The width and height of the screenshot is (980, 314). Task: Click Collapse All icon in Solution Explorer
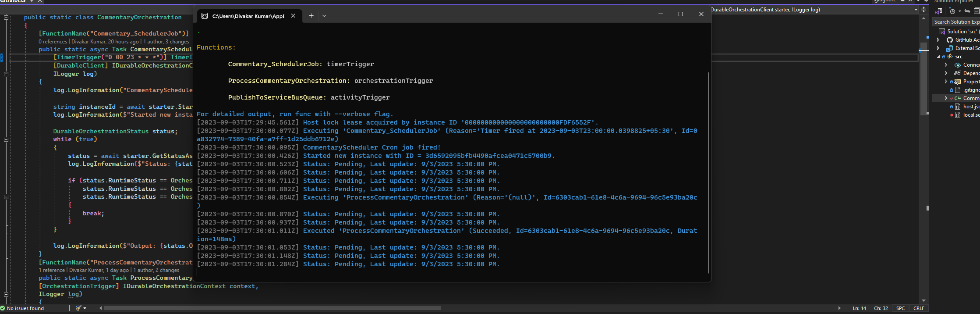[x=976, y=11]
